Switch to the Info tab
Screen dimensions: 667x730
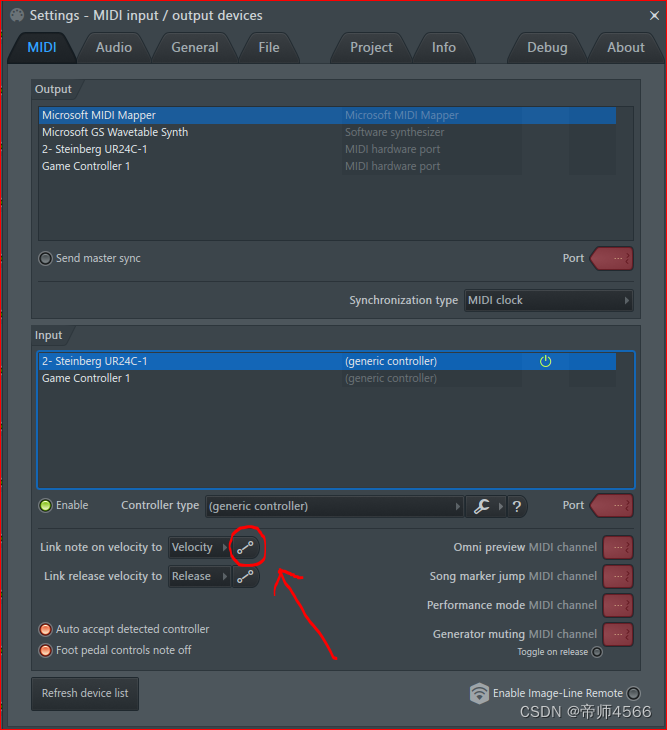[x=444, y=47]
